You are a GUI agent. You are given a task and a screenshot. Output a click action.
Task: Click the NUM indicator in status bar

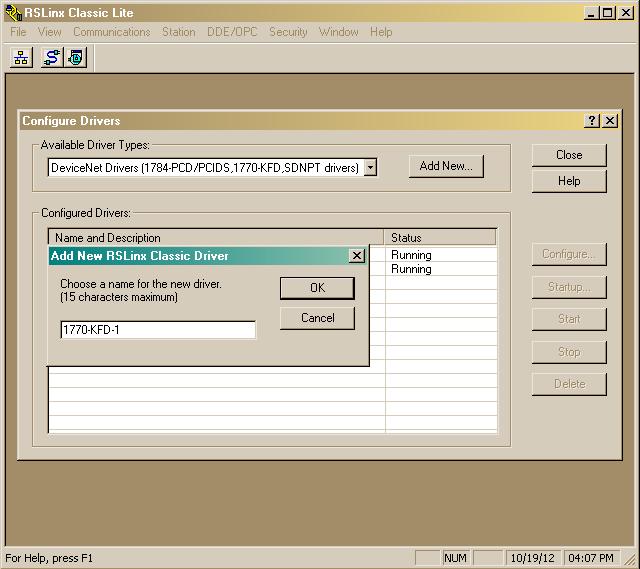[455, 558]
